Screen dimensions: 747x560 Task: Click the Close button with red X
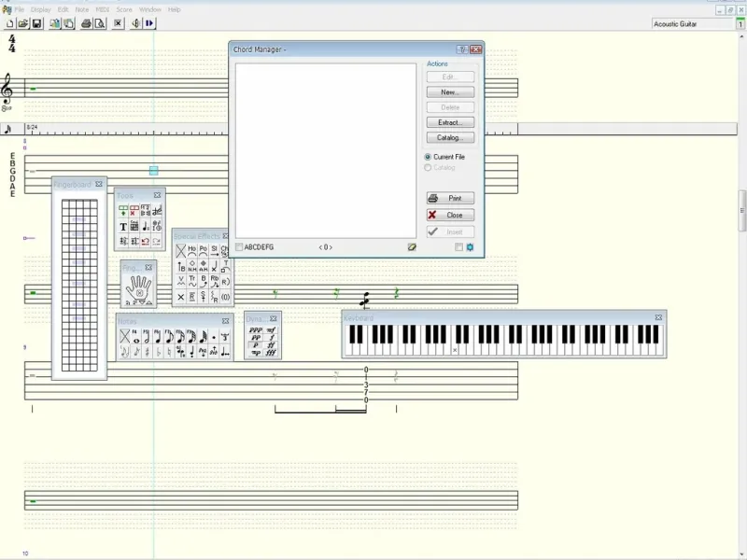pyautogui.click(x=450, y=216)
